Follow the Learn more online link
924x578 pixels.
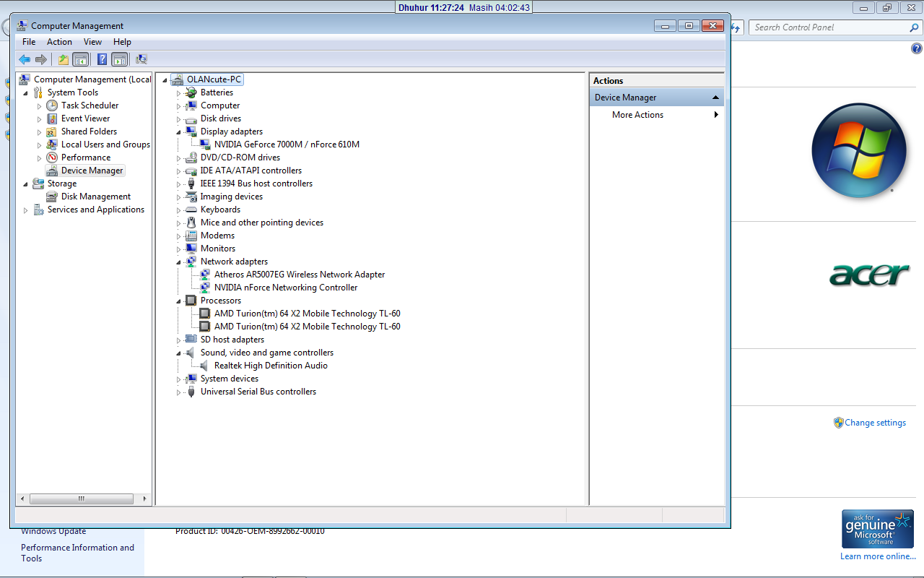coord(878,556)
